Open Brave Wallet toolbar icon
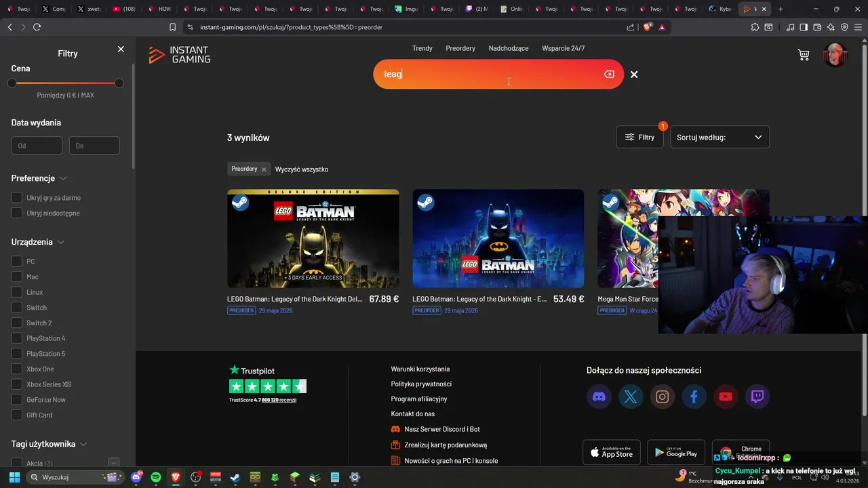Screen dimensions: 868x488 pos(817,27)
